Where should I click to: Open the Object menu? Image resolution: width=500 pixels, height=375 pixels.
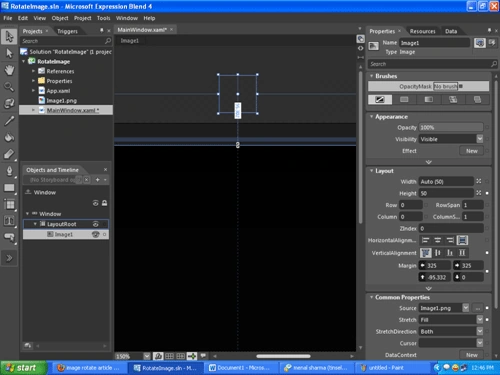[60, 18]
